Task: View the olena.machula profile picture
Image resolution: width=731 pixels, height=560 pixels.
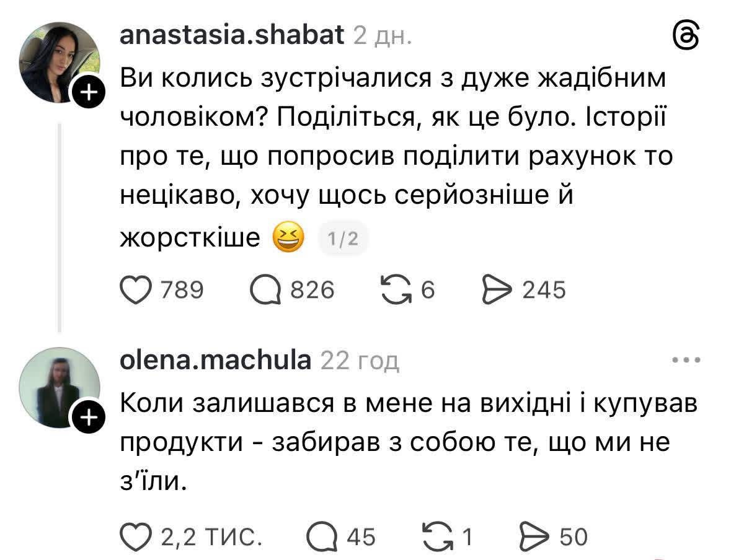Action: [x=60, y=387]
